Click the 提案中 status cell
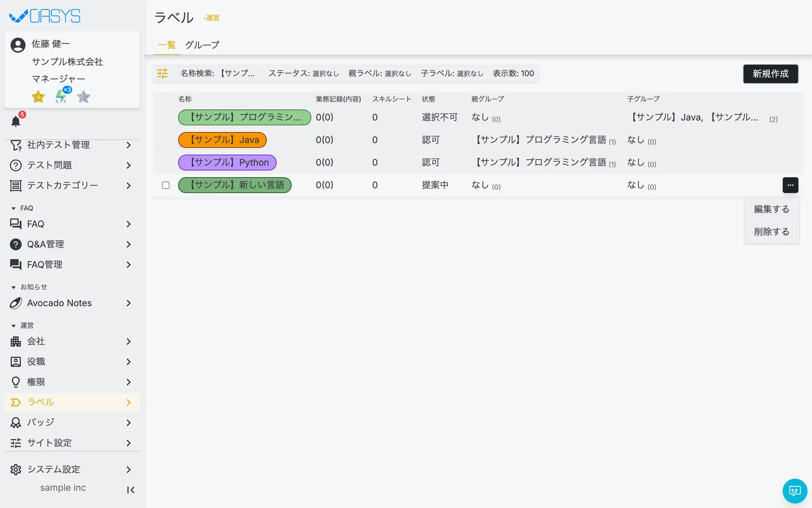Viewport: 812px width, 508px height. 435,185
